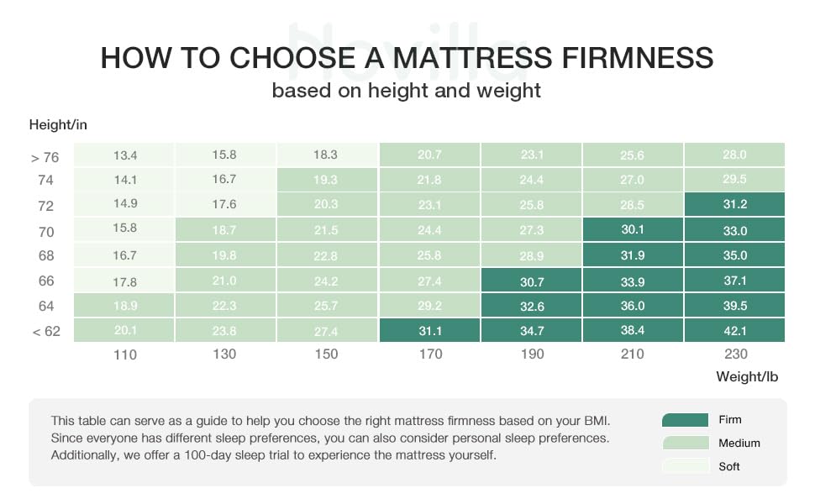The width and height of the screenshot is (815, 504).
Task: Click the cell with value 18.3
Action: pos(327,155)
